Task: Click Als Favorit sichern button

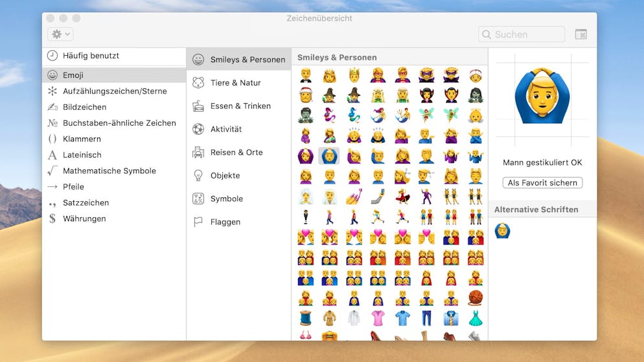Action: pyautogui.click(x=542, y=183)
